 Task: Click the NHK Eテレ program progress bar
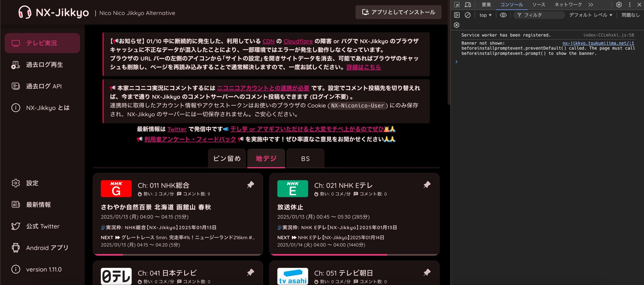354,255
